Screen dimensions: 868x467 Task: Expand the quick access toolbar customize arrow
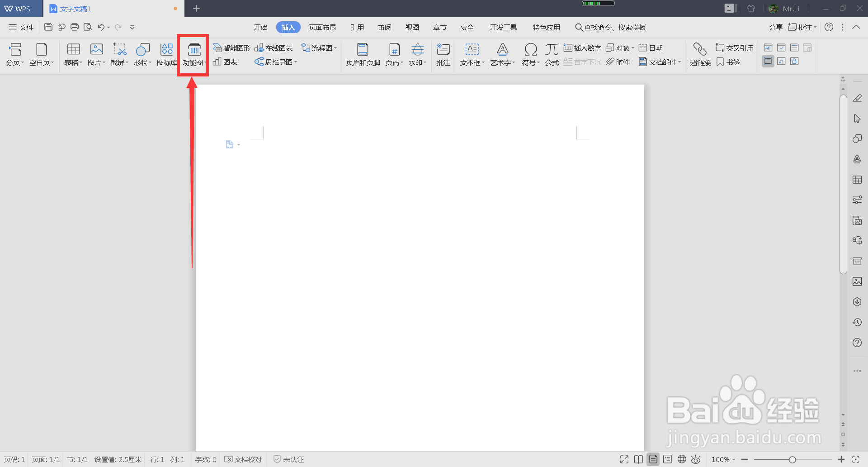click(x=132, y=27)
